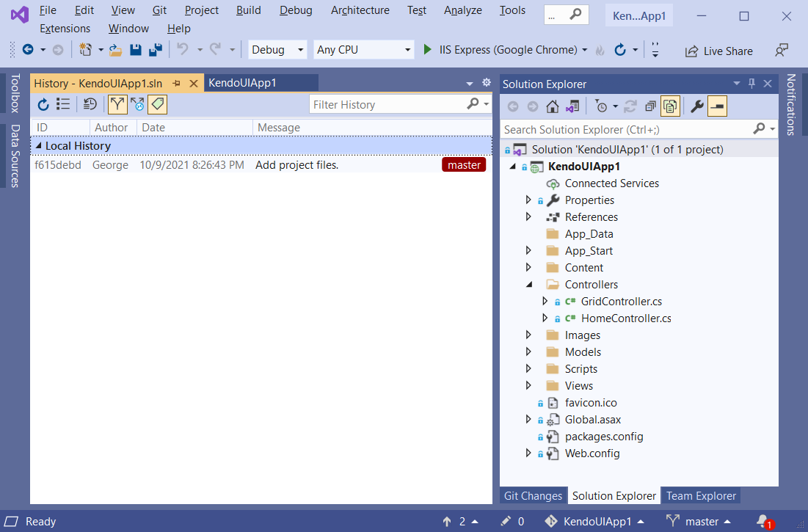Toggle Preview Selected Items in Solution Explorer
This screenshot has width=808, height=532.
coord(717,106)
